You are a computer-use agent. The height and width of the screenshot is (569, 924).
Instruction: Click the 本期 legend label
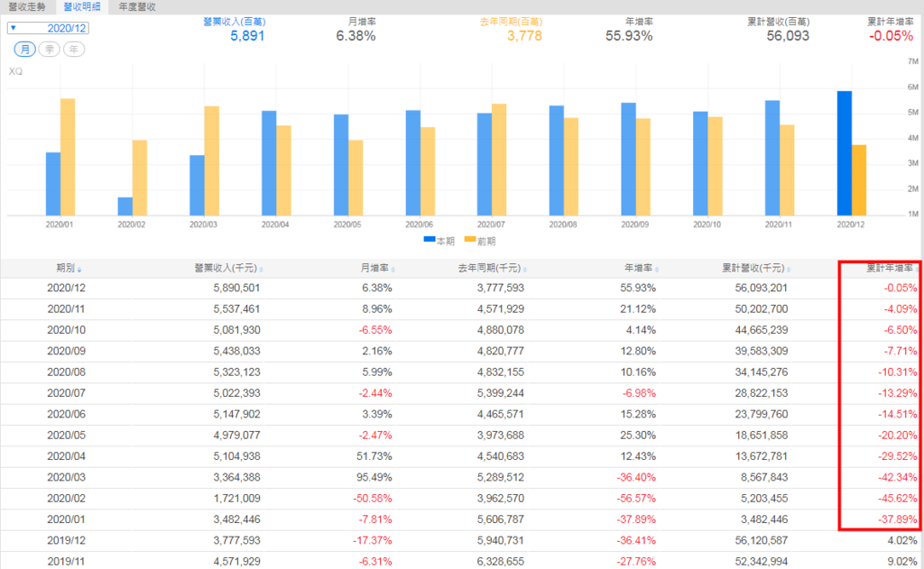[x=446, y=242]
